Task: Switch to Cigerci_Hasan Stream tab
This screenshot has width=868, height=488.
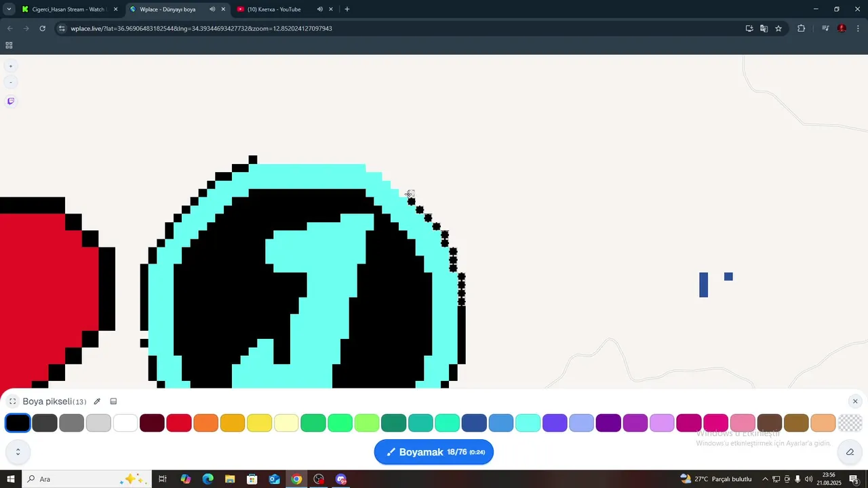Action: tap(68, 9)
